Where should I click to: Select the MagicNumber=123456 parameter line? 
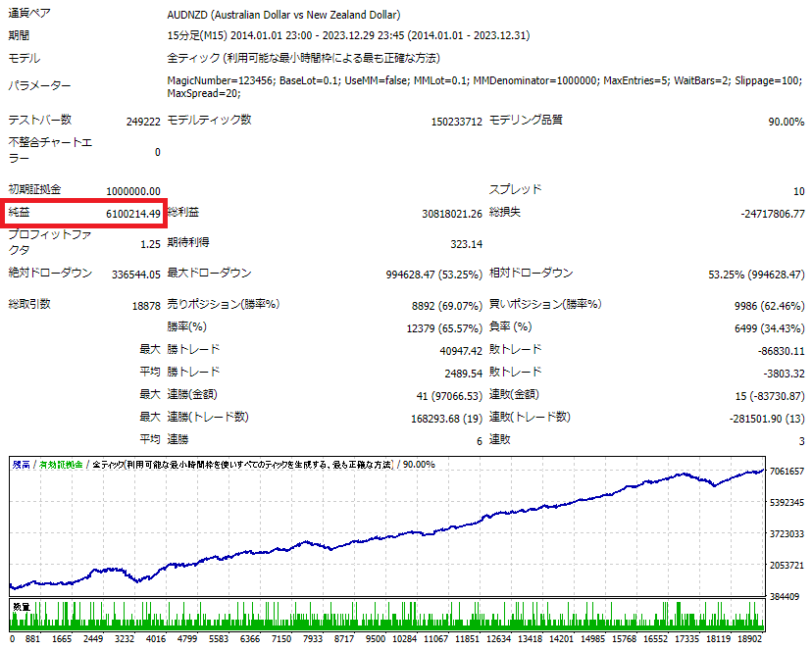coord(484,80)
